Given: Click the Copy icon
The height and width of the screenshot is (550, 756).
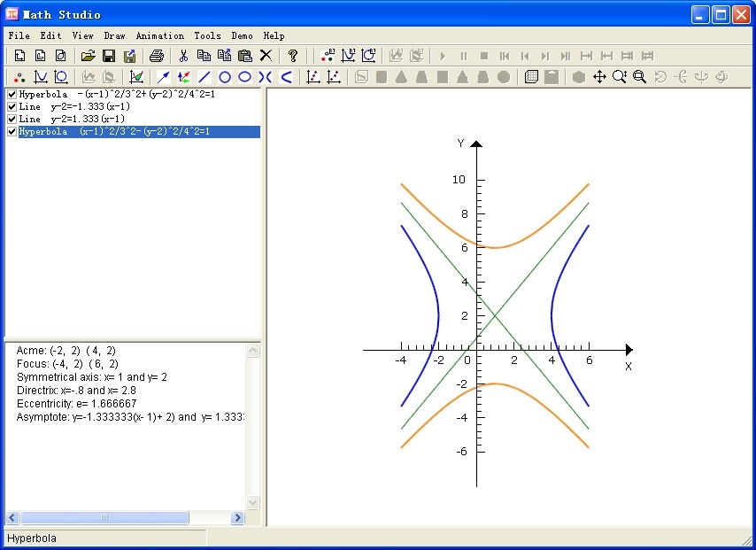Looking at the screenshot, I should coord(204,56).
